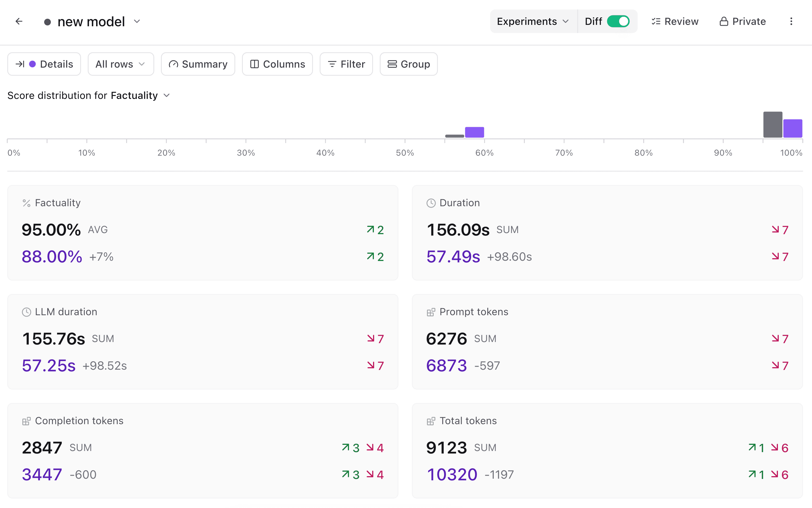The height and width of the screenshot is (508, 812).
Task: Click the purple bar at 100% score
Action: [x=792, y=128]
